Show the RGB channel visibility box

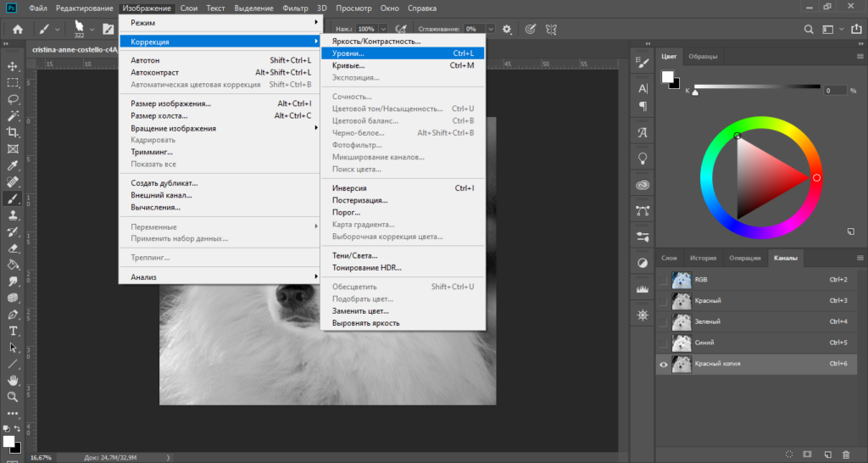pos(663,279)
